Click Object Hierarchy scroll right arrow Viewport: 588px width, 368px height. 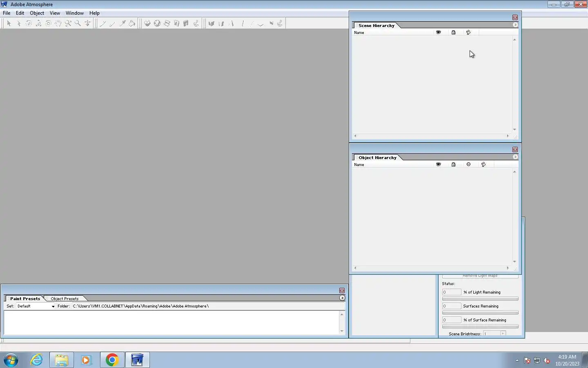pyautogui.click(x=508, y=268)
